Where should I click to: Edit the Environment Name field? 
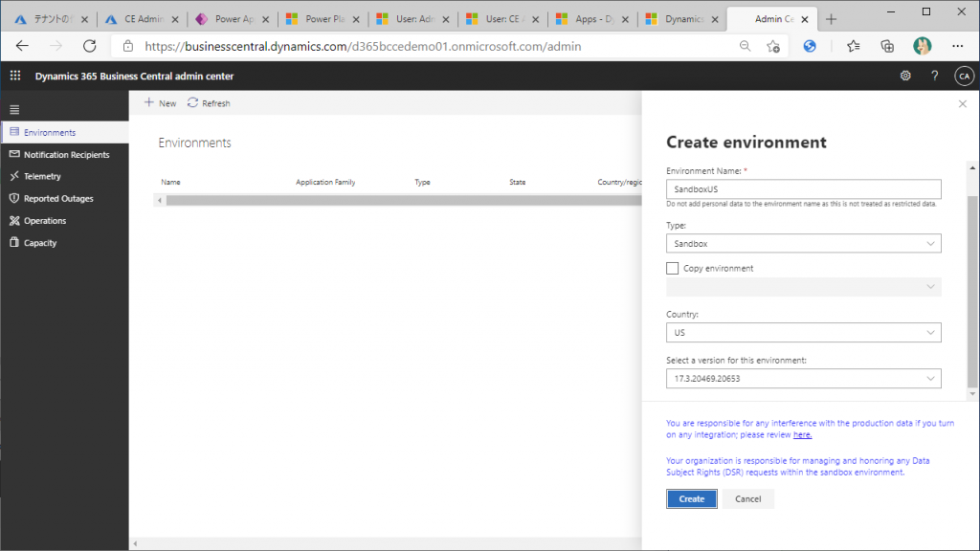click(803, 189)
